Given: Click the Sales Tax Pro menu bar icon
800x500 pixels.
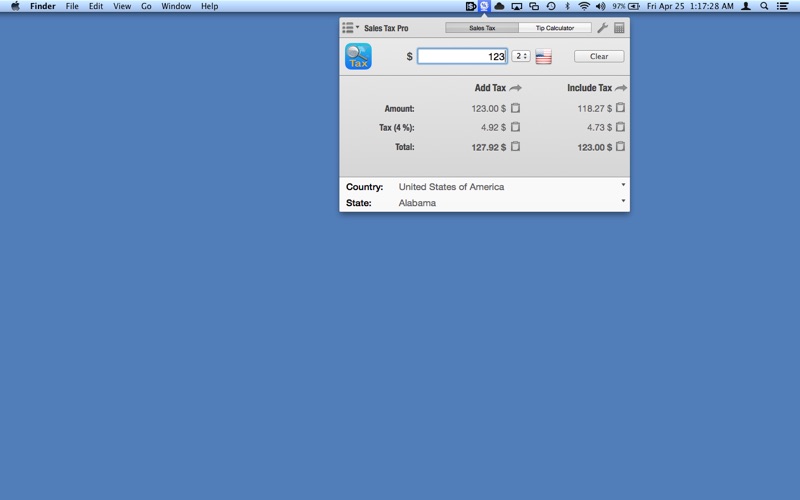Looking at the screenshot, I should pos(484,6).
